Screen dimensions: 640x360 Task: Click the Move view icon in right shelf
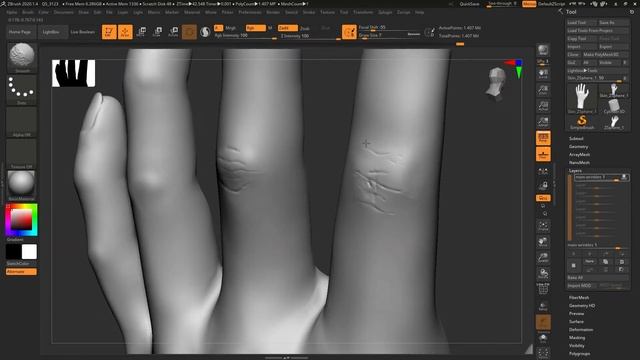pos(543,242)
